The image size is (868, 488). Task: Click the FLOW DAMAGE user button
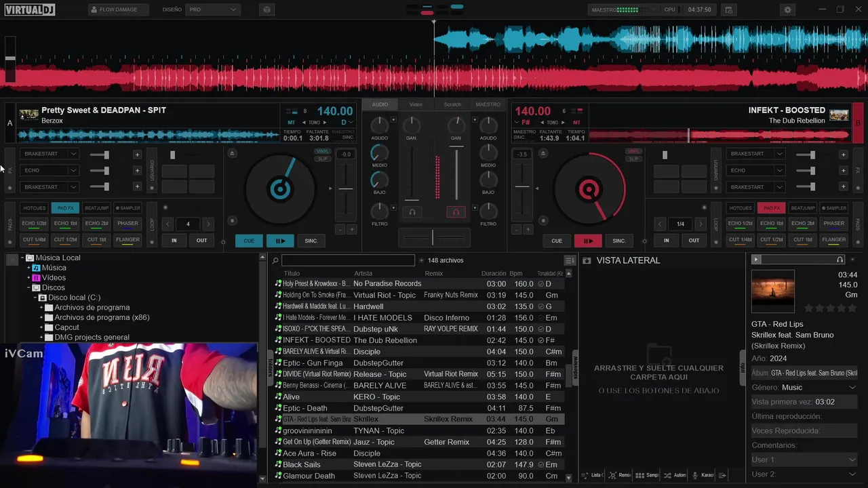coord(119,9)
